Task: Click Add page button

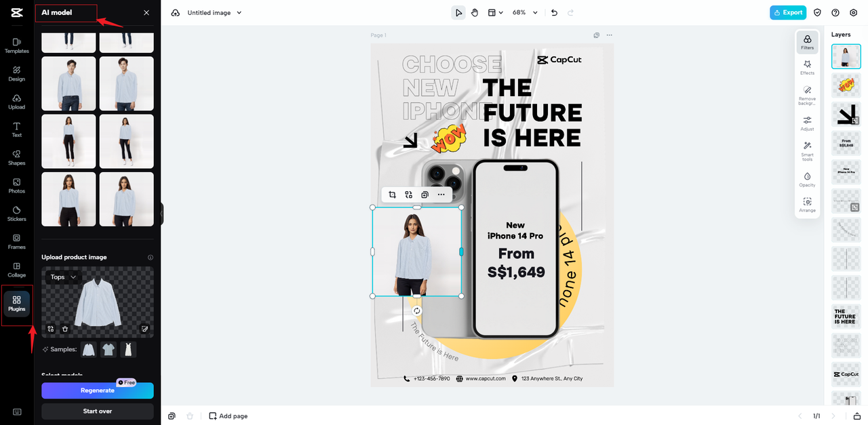Action: point(228,416)
